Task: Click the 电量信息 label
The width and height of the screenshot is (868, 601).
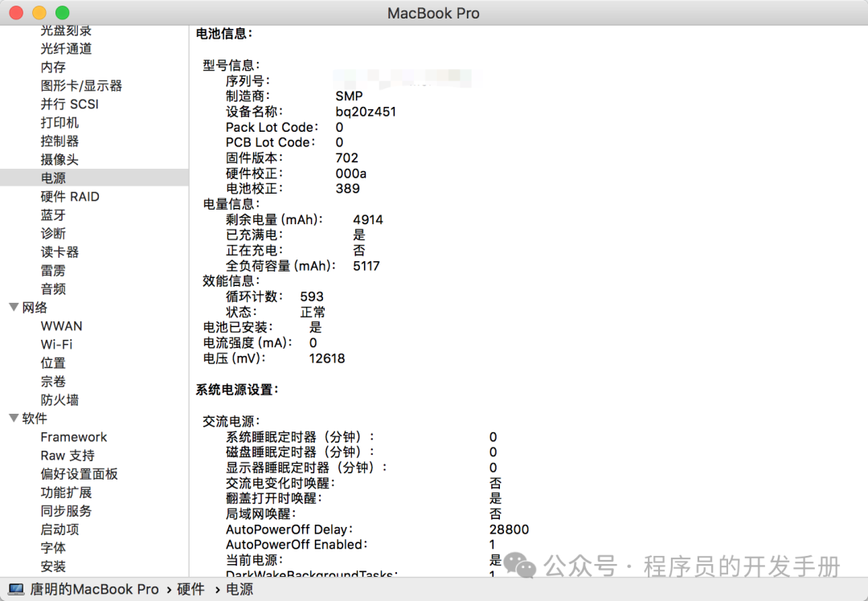Action: 231,204
